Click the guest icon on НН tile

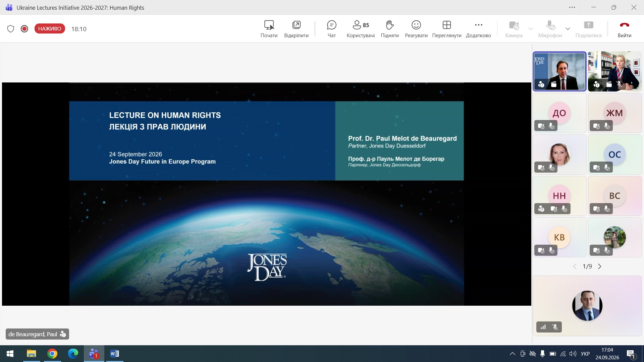[541, 209]
